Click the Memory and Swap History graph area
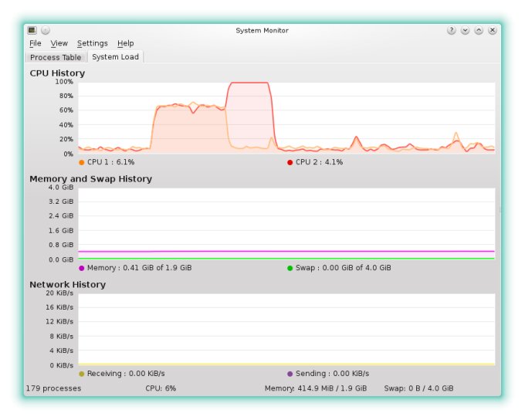 (286, 224)
